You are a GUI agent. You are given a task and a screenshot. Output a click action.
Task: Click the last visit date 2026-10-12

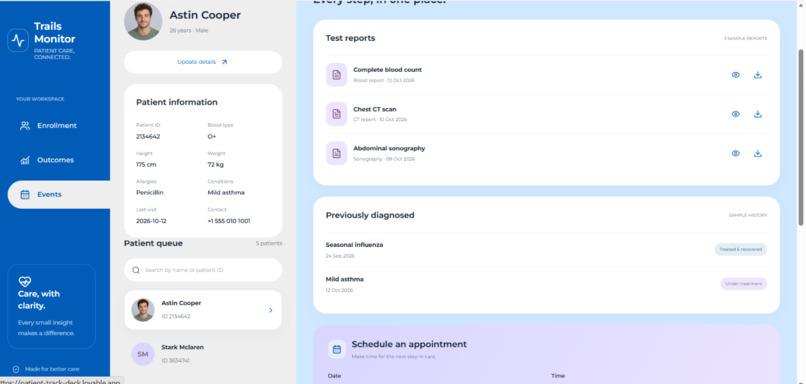151,221
